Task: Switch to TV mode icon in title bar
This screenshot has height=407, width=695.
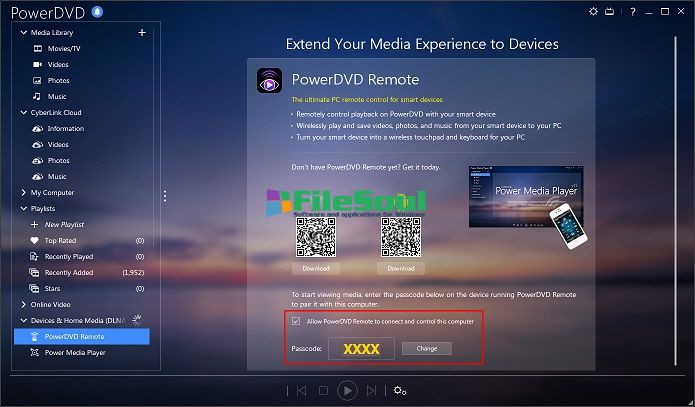Action: point(609,11)
